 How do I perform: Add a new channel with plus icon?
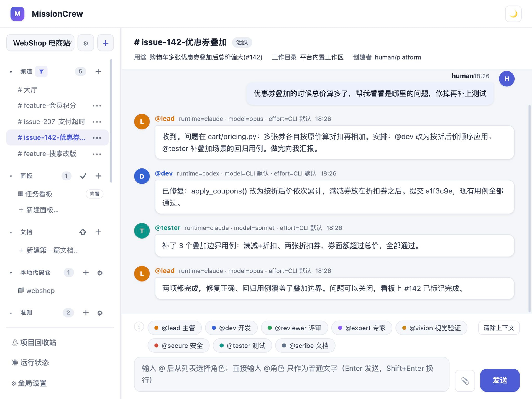click(x=98, y=71)
